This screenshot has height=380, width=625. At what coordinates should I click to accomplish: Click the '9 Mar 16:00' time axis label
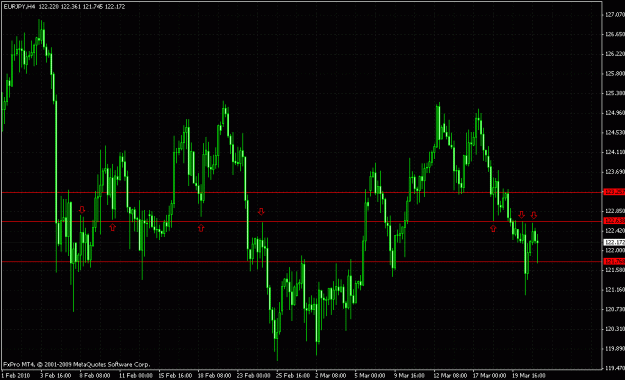coord(409,375)
